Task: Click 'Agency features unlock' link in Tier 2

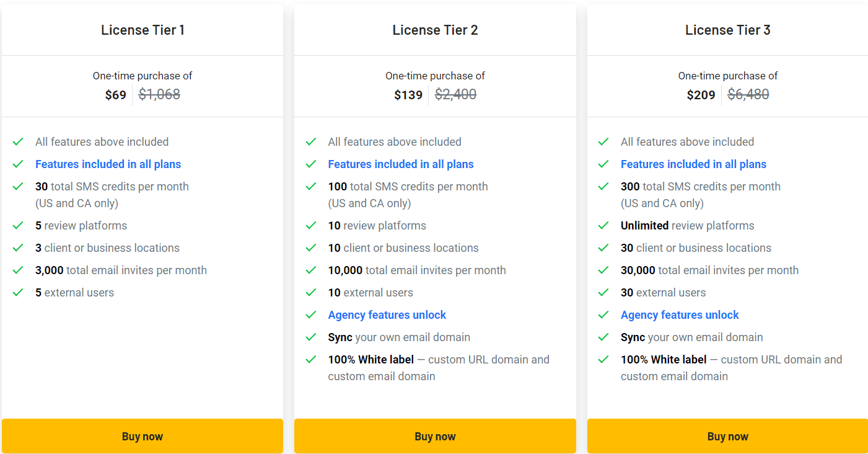Action: pyautogui.click(x=387, y=314)
